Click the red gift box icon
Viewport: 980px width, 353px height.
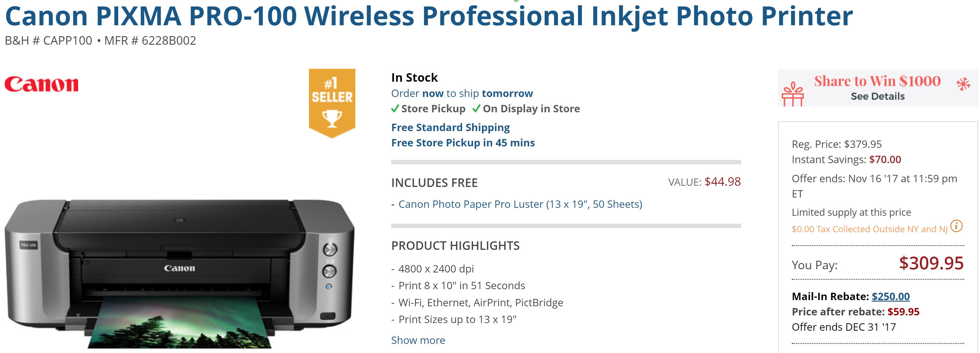(792, 94)
